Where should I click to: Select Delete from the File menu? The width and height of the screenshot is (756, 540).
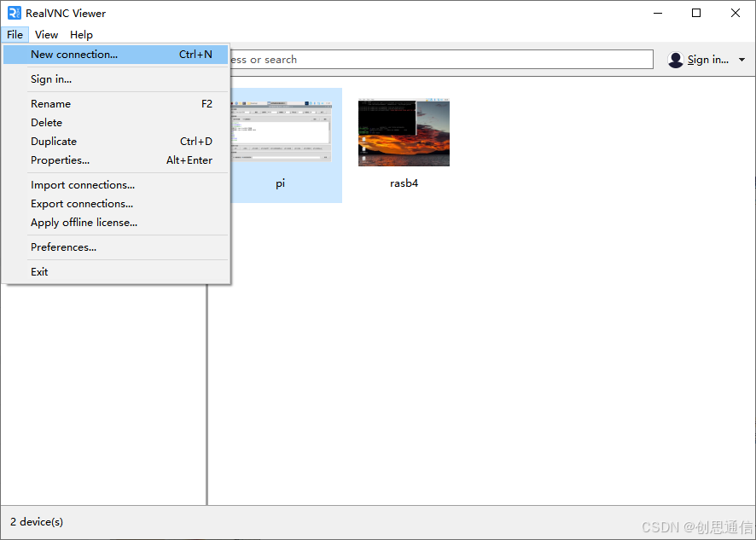116,123
